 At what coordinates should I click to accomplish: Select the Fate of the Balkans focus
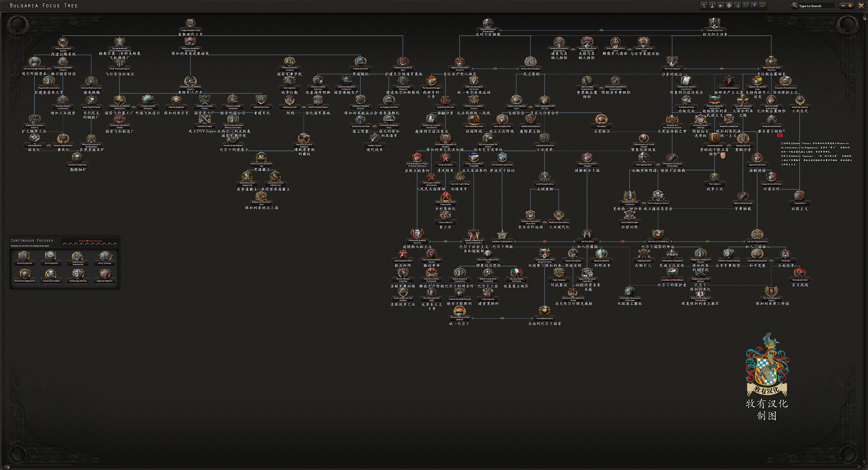[658, 237]
